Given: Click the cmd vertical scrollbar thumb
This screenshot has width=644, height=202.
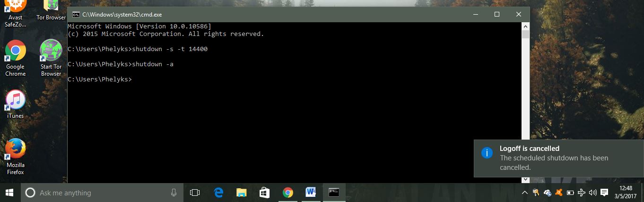Looking at the screenshot, I should (525, 35).
